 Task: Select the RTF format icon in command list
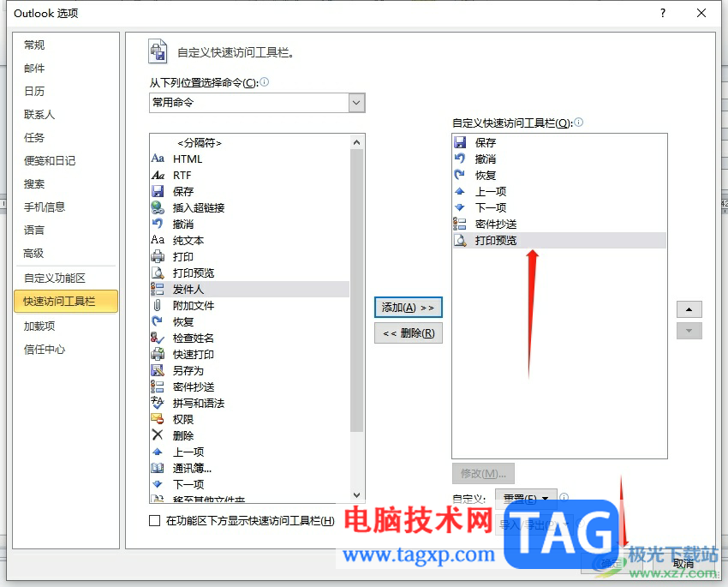tap(158, 175)
